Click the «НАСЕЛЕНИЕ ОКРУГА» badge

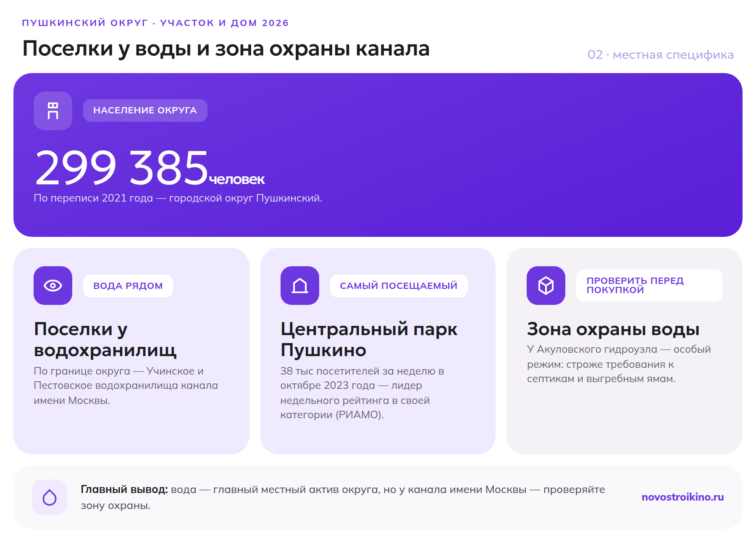tap(145, 110)
